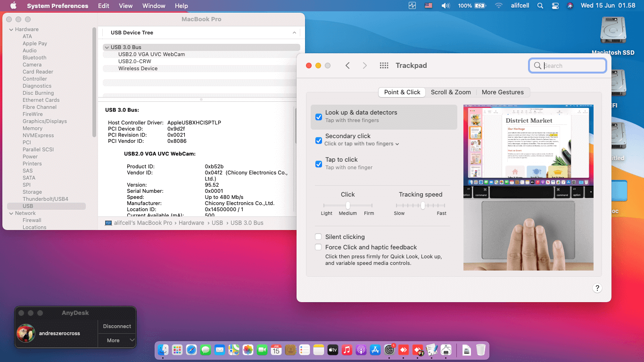Launch Music from the Dock

347,350
